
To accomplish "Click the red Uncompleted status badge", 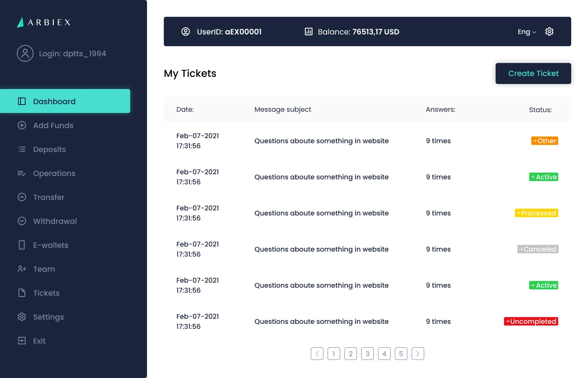I will [x=531, y=321].
